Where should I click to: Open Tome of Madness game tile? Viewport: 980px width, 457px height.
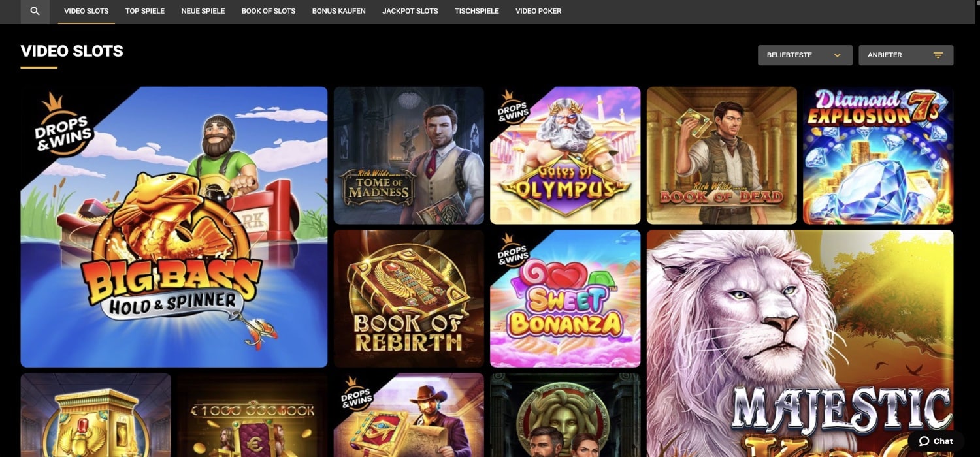pyautogui.click(x=409, y=155)
